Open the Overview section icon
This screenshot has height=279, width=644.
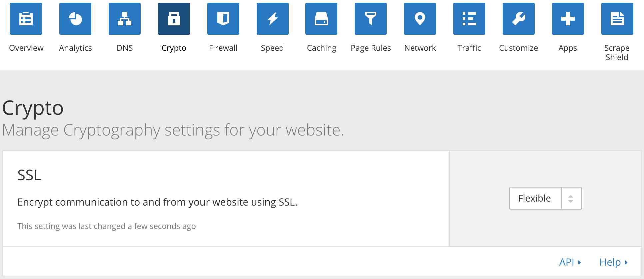click(x=26, y=19)
